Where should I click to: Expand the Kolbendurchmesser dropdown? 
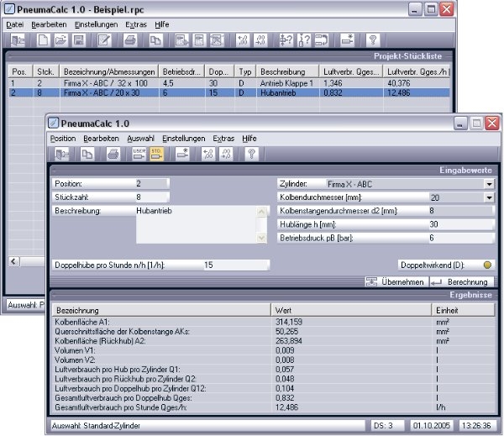coord(489,197)
